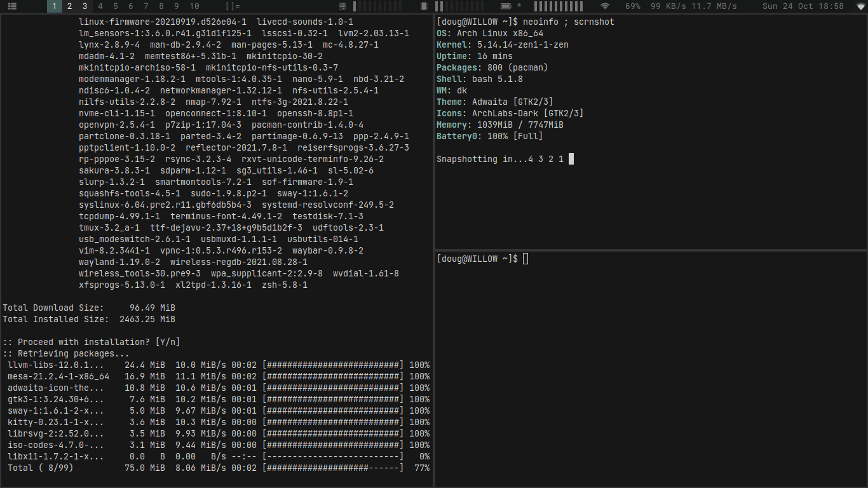Click the [ ]= tiling layout indicator
The image size is (868, 488).
pos(233,6)
